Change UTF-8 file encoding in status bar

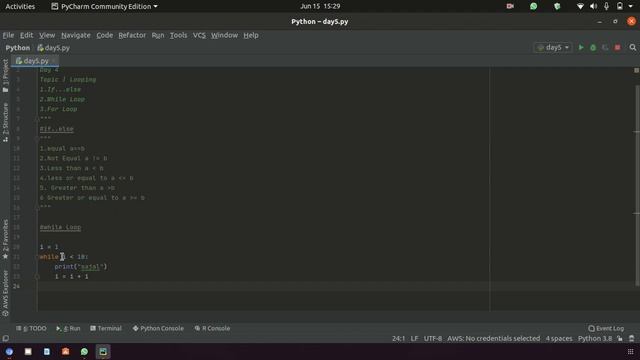[433, 338]
